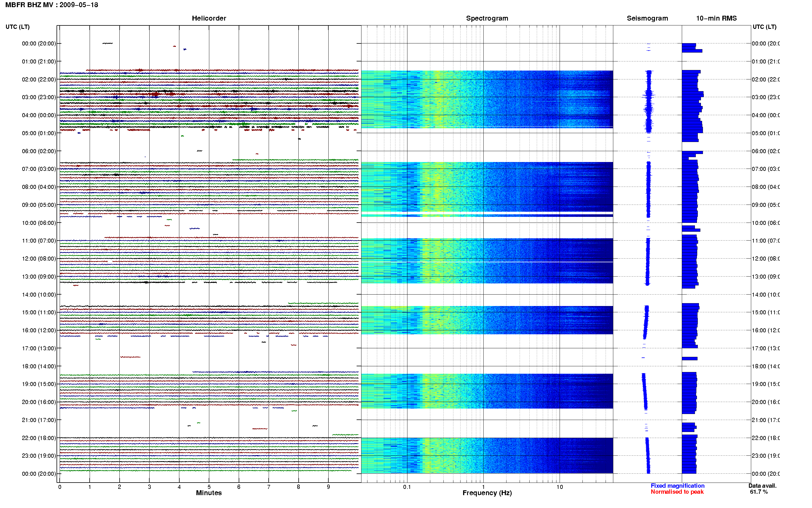This screenshot has height=508, width=812.
Task: Click the "Frequency (Hz)" axis title
Action: [x=487, y=493]
